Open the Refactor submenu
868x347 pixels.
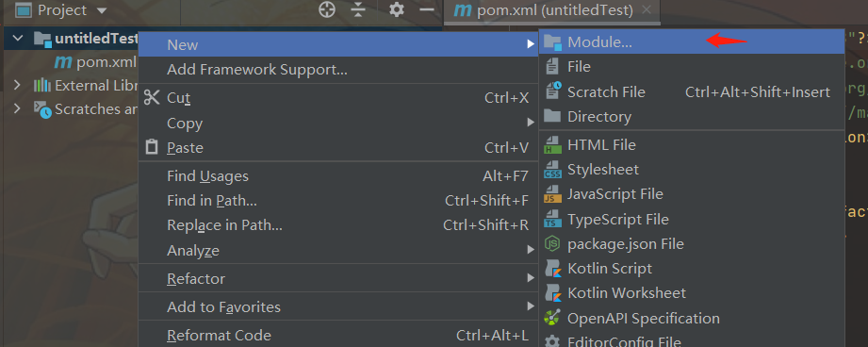point(338,278)
